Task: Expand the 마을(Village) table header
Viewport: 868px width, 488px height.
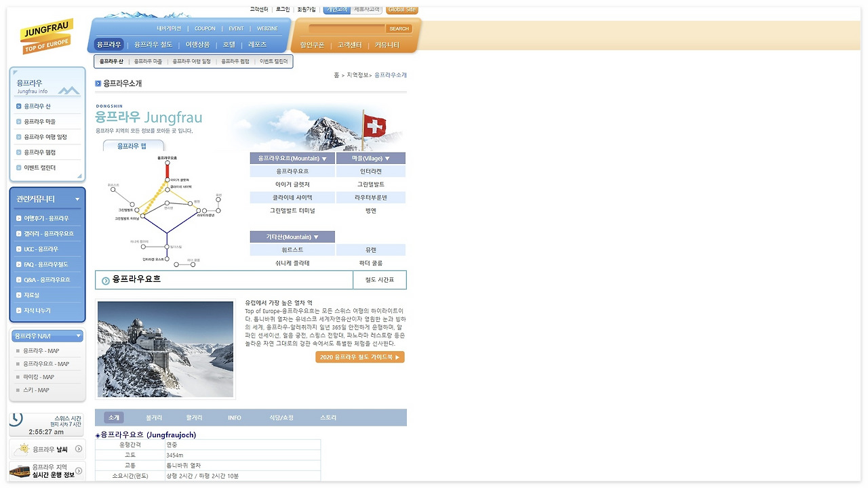Action: pos(371,158)
